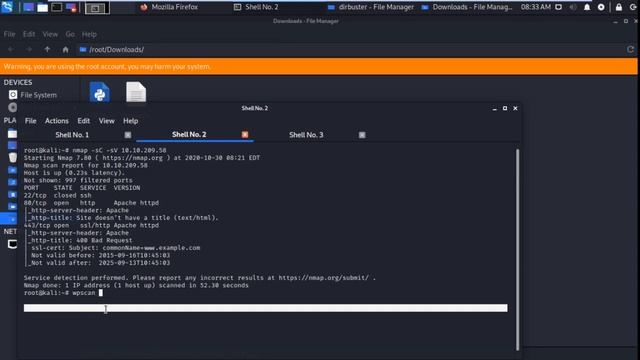Click the trash icon in the places sidebar
This screenshot has height=360, width=640.
13,157
